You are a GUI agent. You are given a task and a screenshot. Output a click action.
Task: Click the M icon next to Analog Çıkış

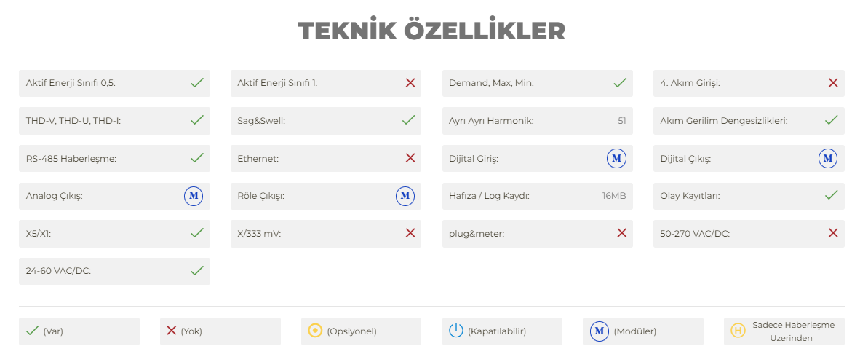point(194,196)
